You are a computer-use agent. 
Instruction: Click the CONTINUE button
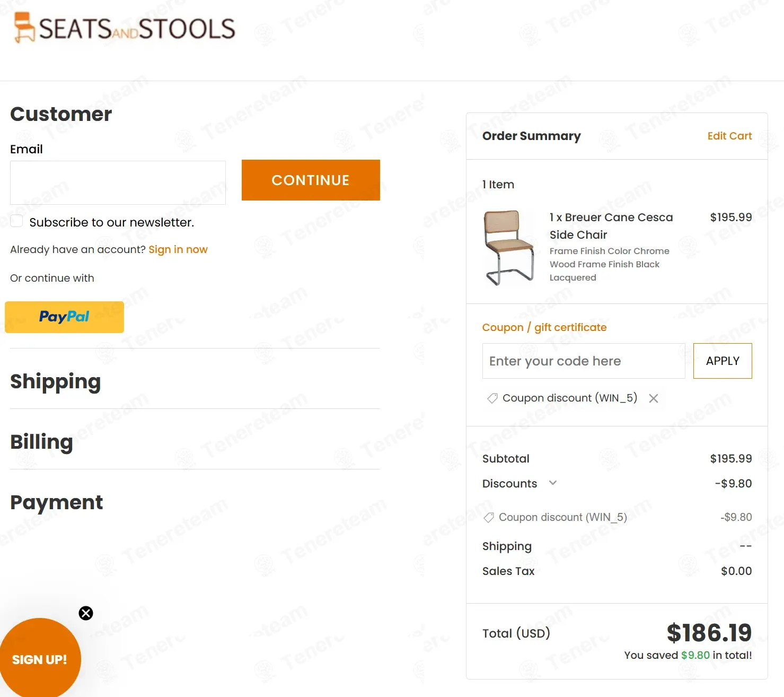point(311,180)
